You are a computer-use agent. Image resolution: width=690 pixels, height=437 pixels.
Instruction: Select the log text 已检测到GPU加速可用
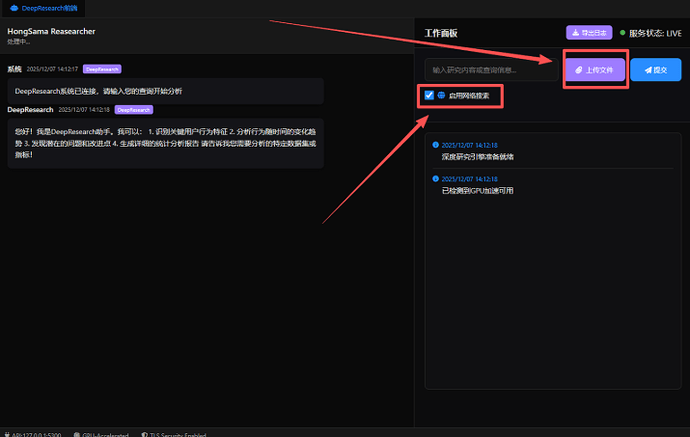[477, 191]
